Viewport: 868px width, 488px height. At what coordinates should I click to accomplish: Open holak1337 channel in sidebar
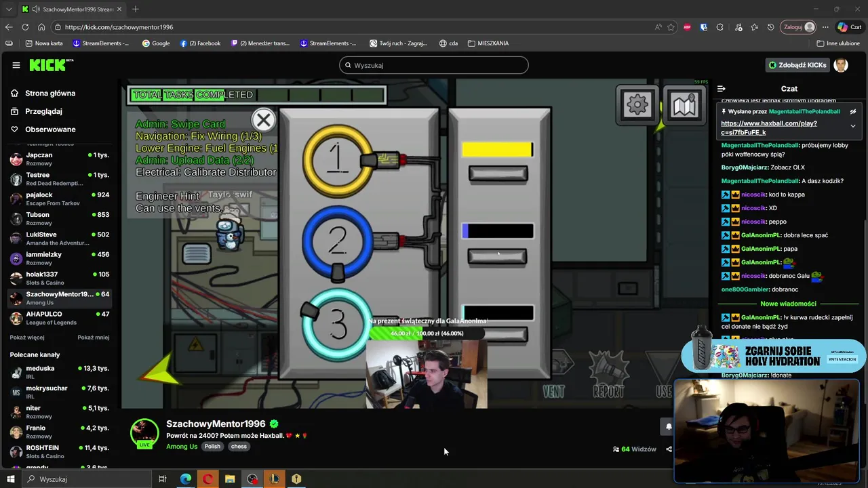point(60,278)
